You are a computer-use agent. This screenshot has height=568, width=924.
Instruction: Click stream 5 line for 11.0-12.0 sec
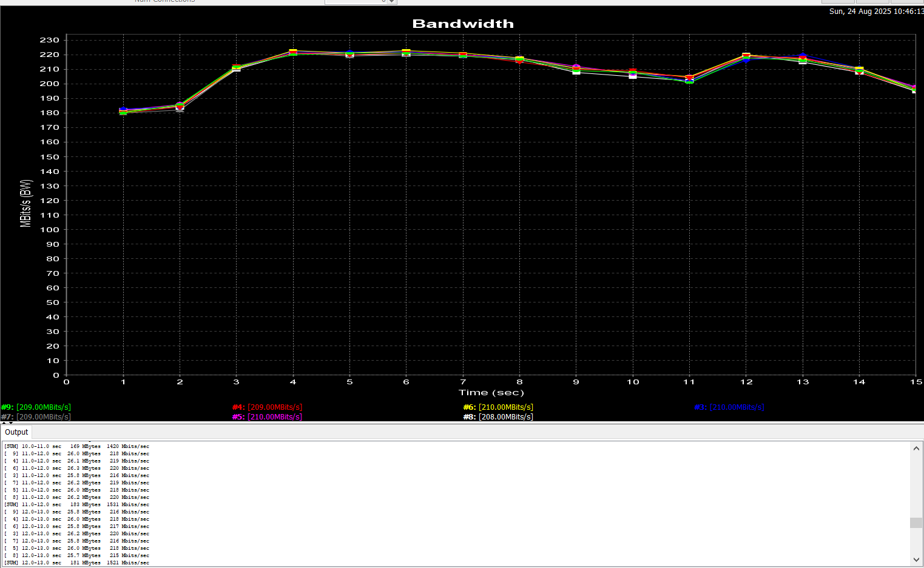click(x=76, y=490)
